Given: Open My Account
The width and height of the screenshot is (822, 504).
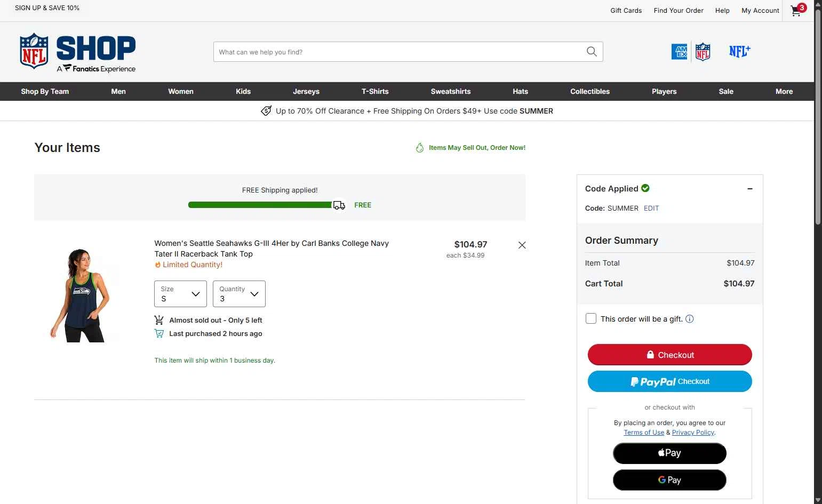Looking at the screenshot, I should pos(760,10).
